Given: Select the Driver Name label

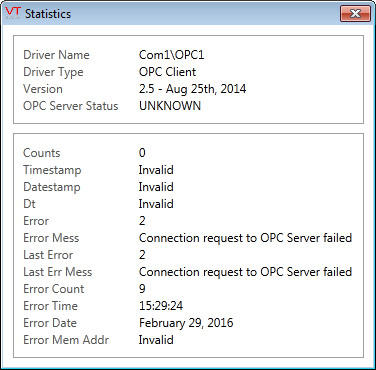Looking at the screenshot, I should pos(56,55).
